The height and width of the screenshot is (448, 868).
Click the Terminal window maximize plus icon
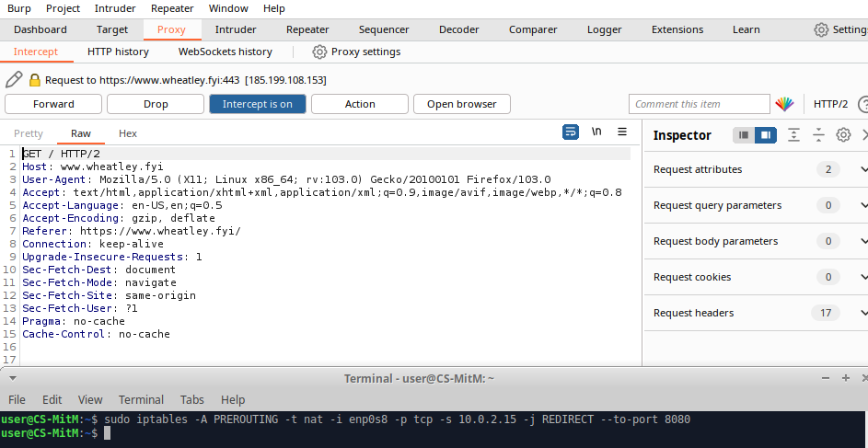point(845,378)
